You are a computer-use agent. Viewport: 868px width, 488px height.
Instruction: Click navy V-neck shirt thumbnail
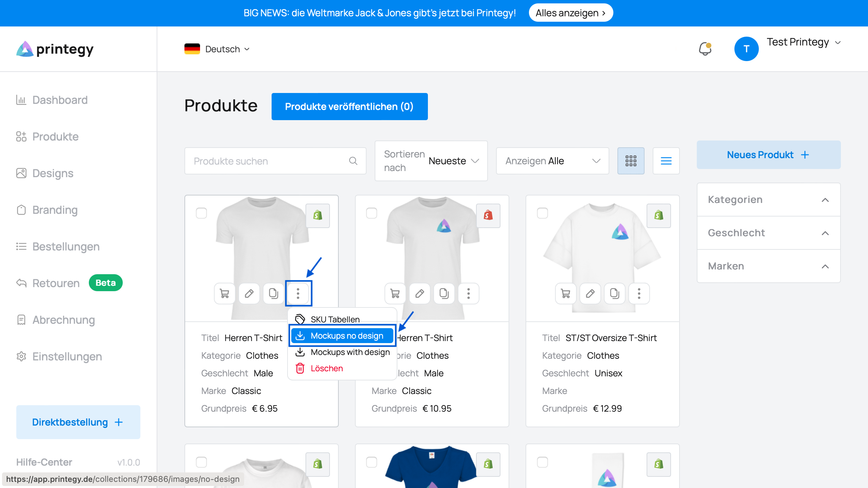[x=431, y=467]
